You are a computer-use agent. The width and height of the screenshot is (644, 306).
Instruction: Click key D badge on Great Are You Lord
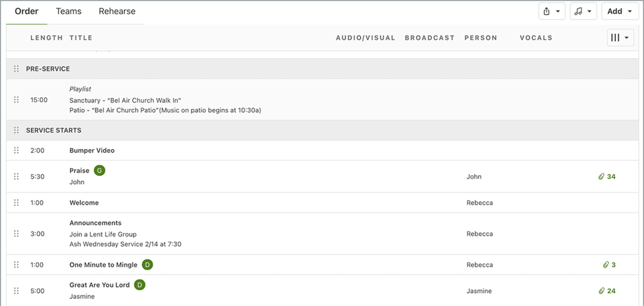point(140,285)
